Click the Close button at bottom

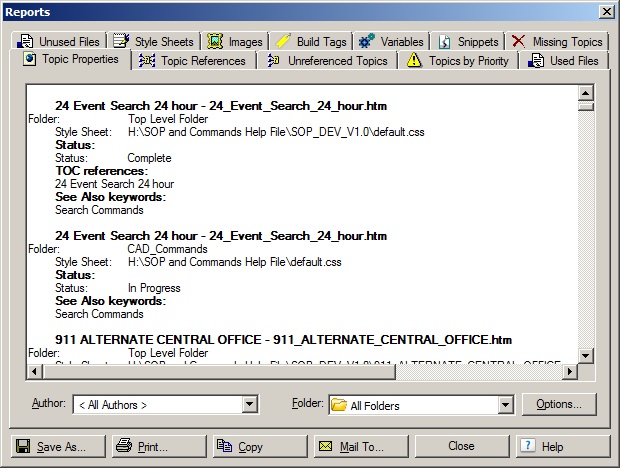click(x=462, y=446)
